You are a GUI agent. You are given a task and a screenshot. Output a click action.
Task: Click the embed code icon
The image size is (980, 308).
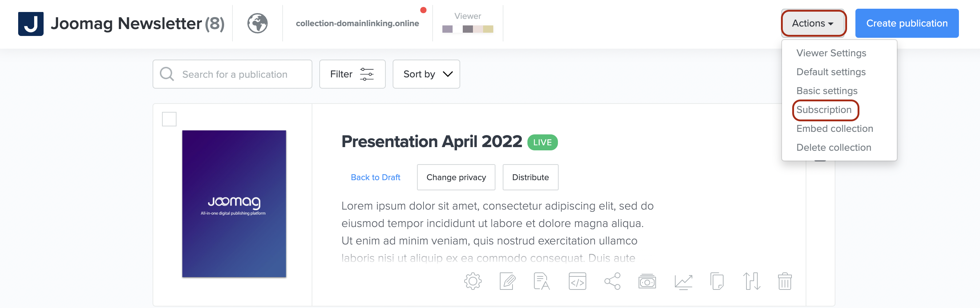point(577,281)
